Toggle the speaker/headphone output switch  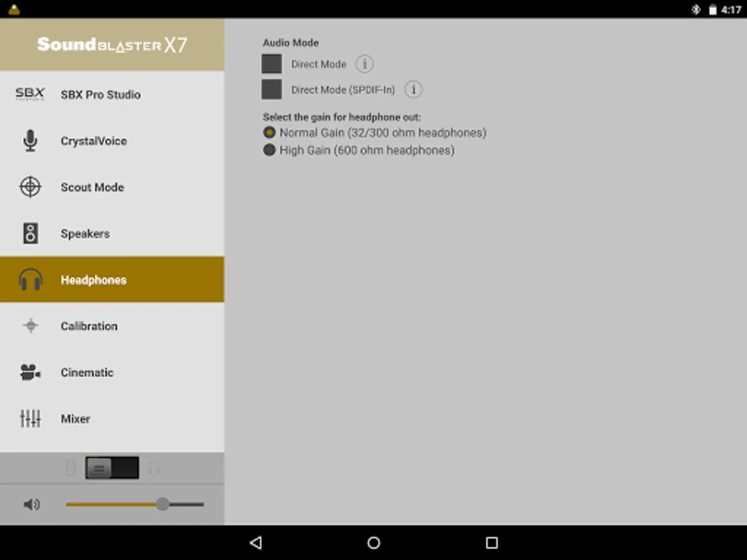(x=112, y=468)
